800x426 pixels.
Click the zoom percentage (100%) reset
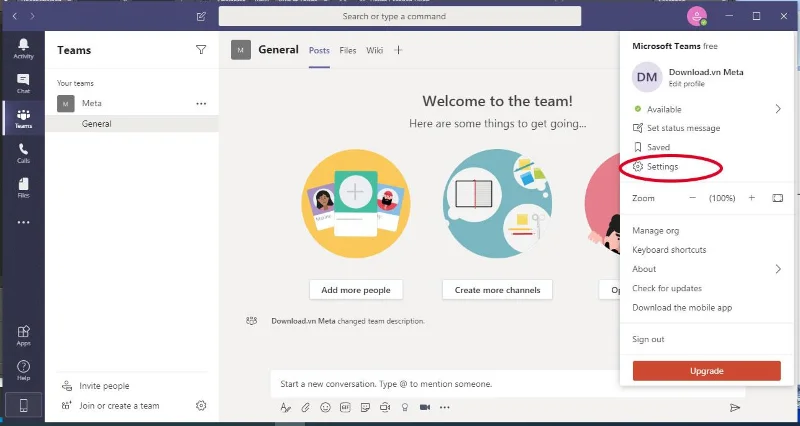(722, 198)
